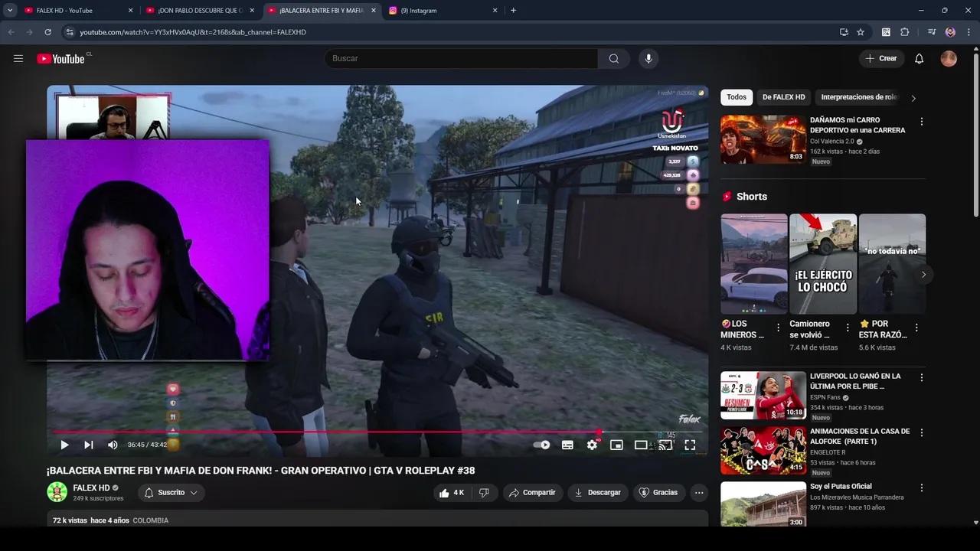Open FALEX HD channel avatar
Viewport: 980px width, 551px height.
(57, 492)
